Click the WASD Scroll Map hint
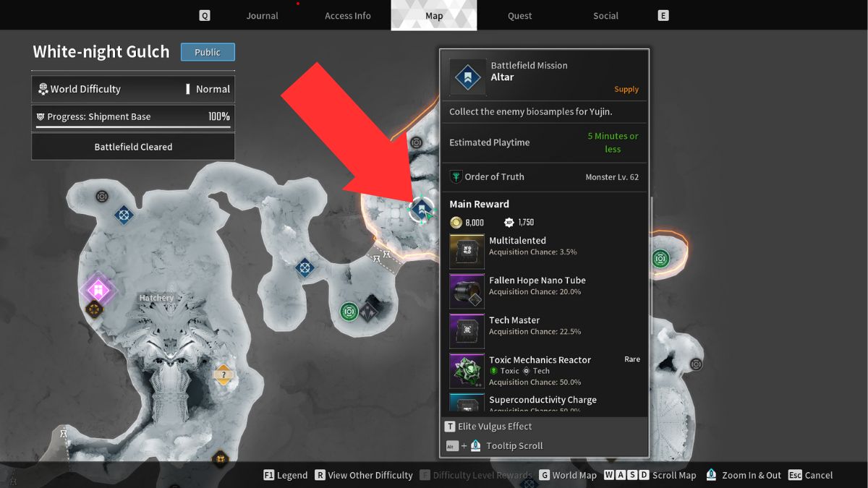 (650, 475)
